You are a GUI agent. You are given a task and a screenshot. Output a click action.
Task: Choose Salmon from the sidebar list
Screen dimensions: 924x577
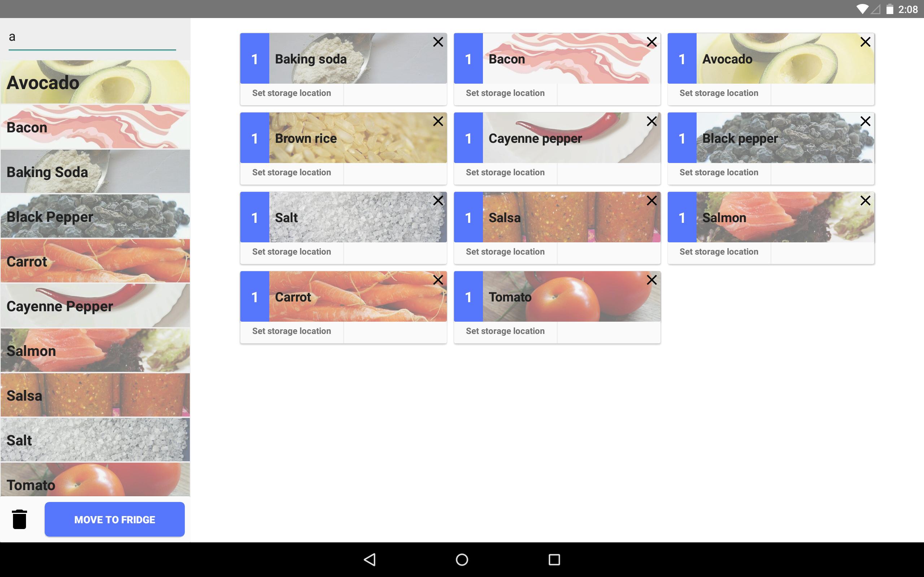pos(95,350)
